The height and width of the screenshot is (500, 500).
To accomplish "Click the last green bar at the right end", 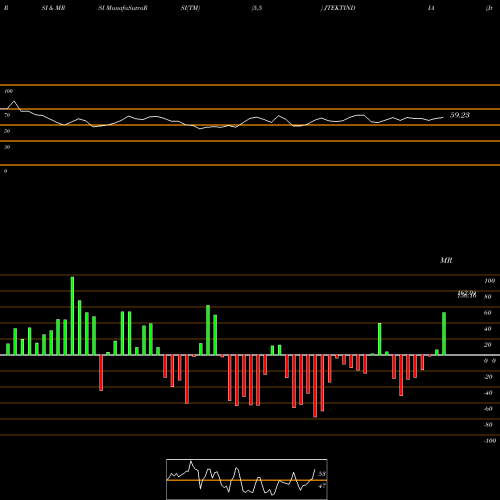I will coord(444,334).
